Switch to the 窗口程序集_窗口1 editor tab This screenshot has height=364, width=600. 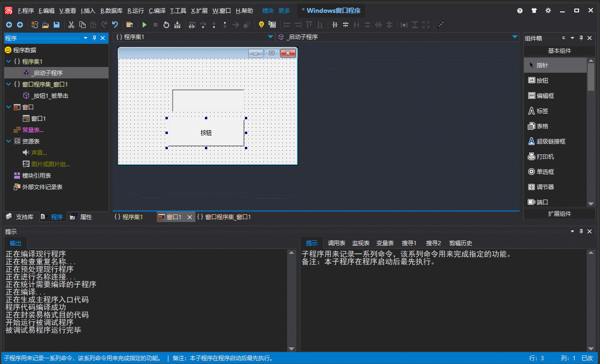(x=224, y=217)
